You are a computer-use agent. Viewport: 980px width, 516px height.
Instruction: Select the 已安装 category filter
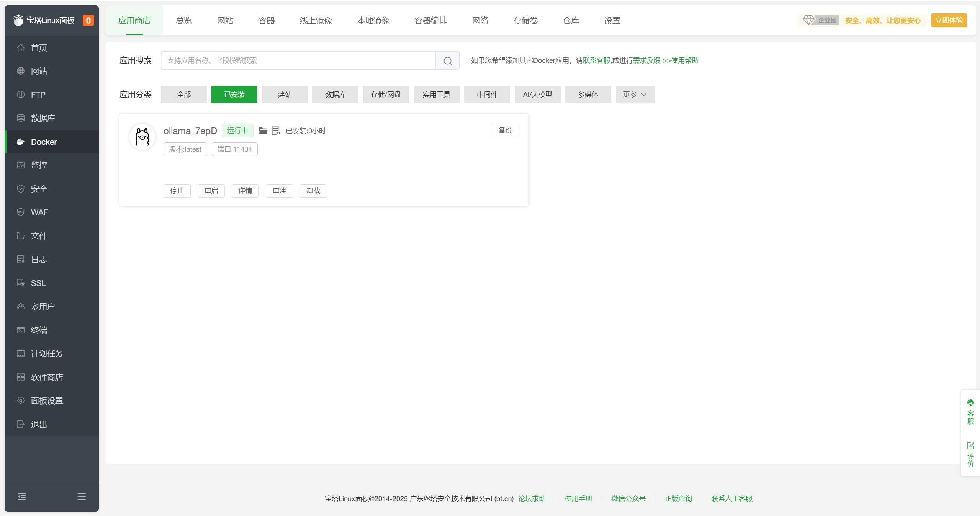click(234, 95)
